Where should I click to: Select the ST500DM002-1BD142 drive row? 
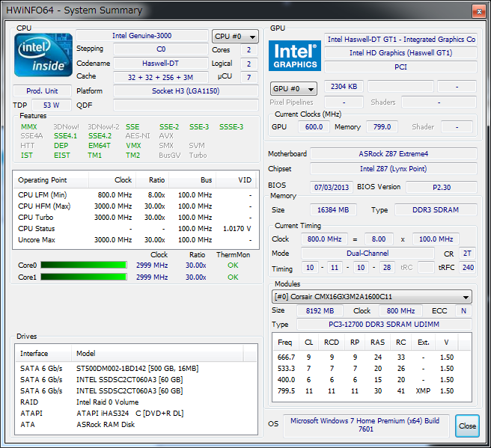136,369
